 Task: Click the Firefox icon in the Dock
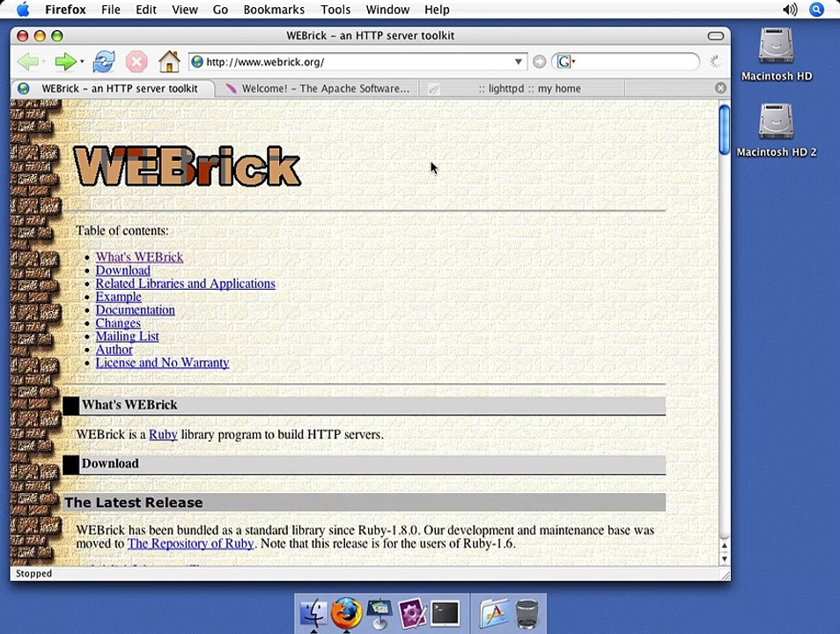point(346,613)
